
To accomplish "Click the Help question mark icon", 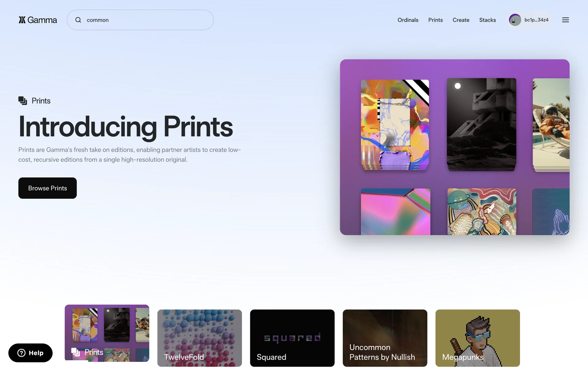I will tap(21, 353).
